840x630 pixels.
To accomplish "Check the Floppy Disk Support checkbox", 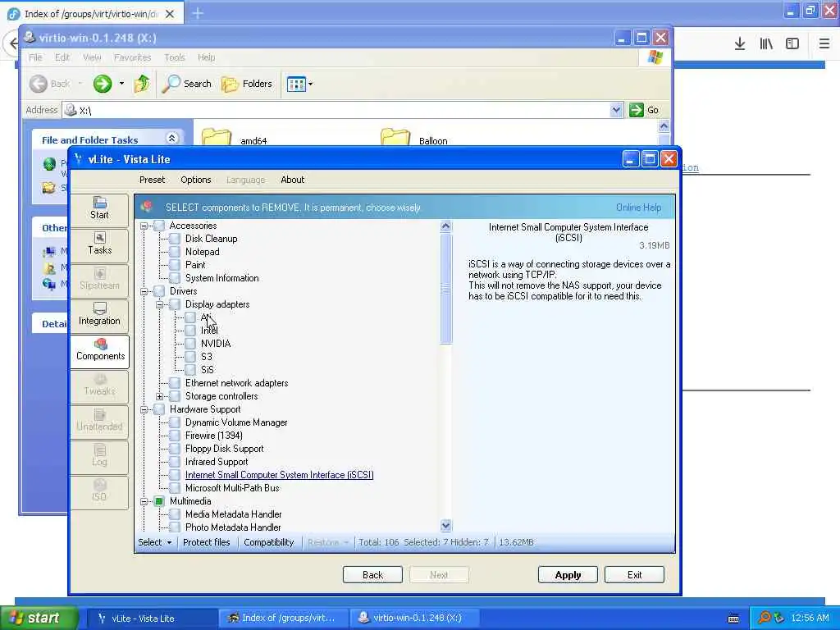I will 175,449.
